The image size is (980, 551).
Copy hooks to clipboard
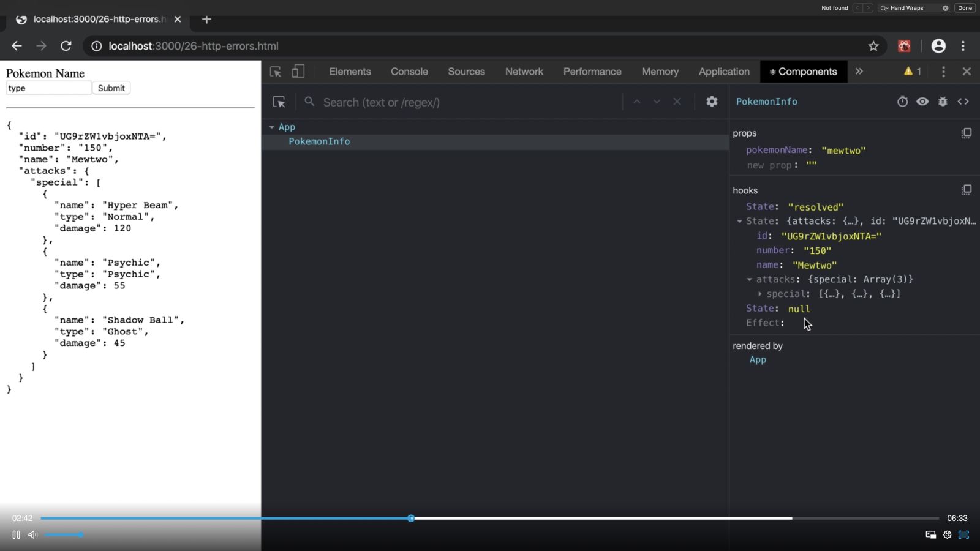[x=967, y=190]
